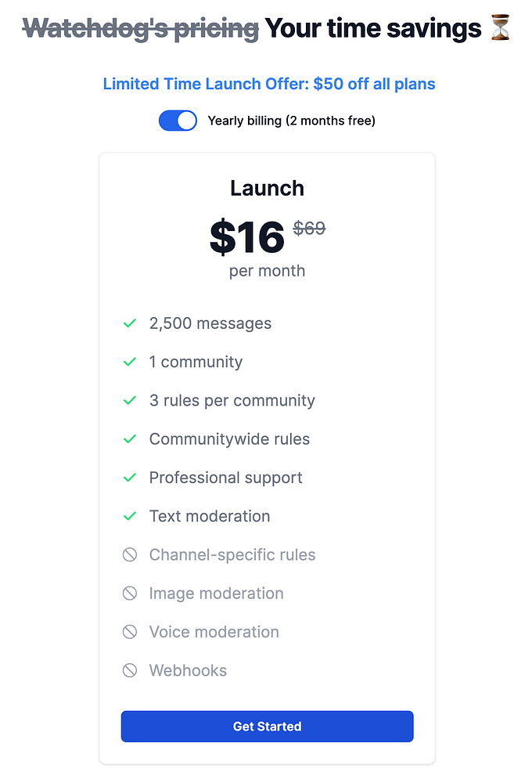Click the Get Started button
This screenshot has width=532, height=783.
(267, 727)
